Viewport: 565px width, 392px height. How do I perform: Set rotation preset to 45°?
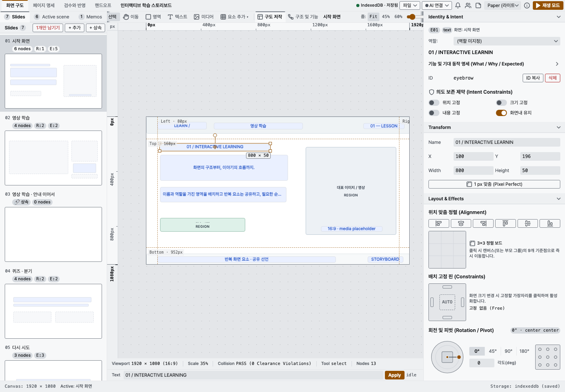point(493,351)
